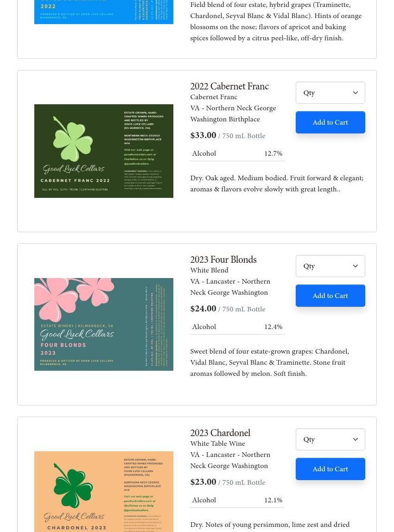Viewport: 394px width, 532px height.
Task: Click the chevron arrow in Cabernet Franc Qty box
Action: click(x=356, y=93)
